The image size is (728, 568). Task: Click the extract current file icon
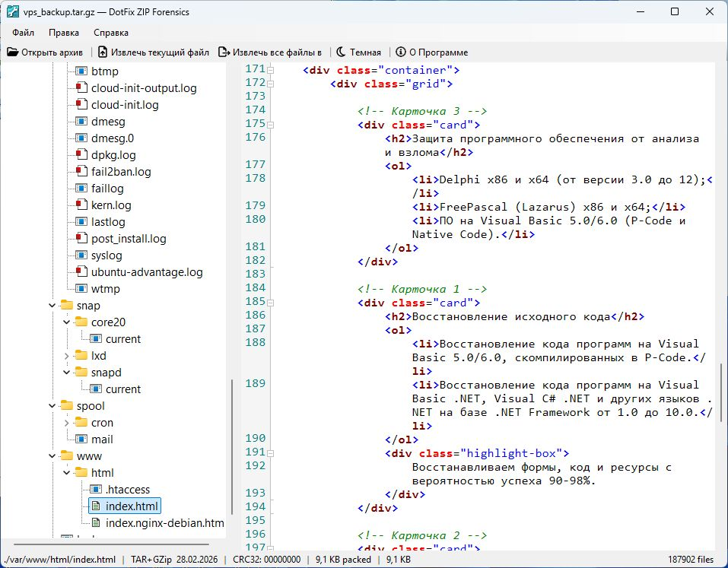click(103, 52)
